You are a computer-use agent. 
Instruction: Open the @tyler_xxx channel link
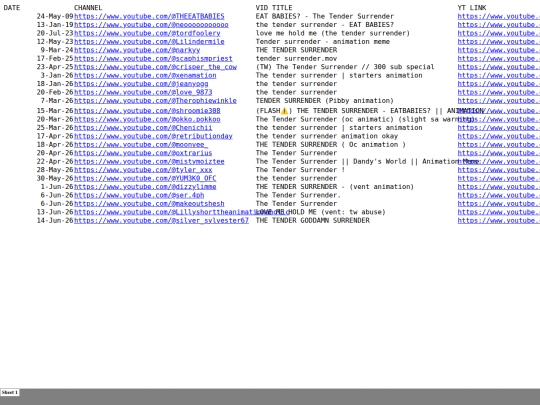click(x=143, y=170)
